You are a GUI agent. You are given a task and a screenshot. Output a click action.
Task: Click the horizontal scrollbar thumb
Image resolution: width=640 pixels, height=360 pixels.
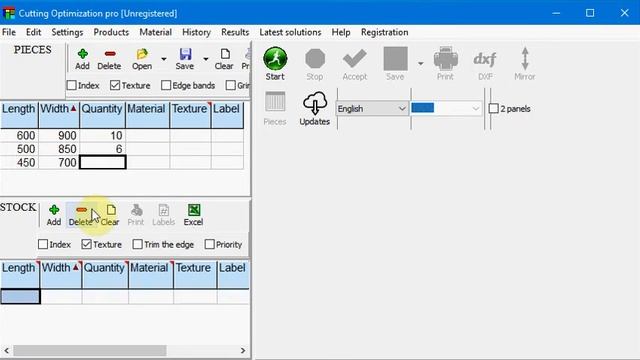point(90,350)
